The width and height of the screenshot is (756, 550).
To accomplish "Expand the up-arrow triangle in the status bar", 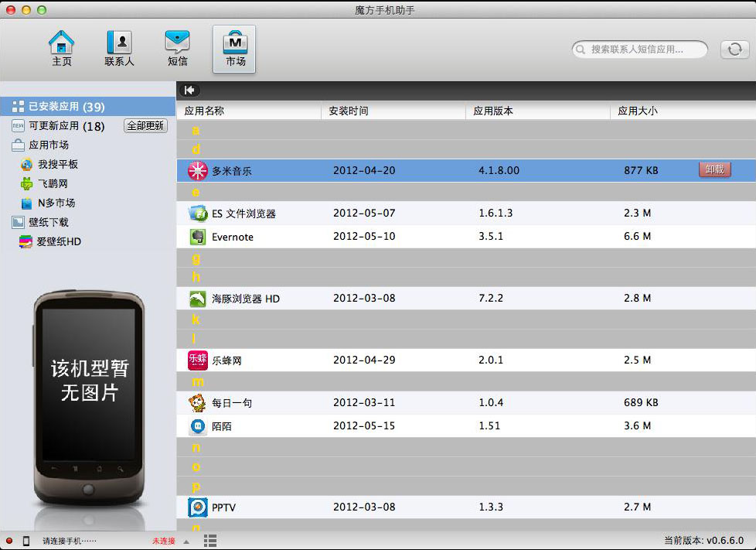I will click(x=186, y=541).
